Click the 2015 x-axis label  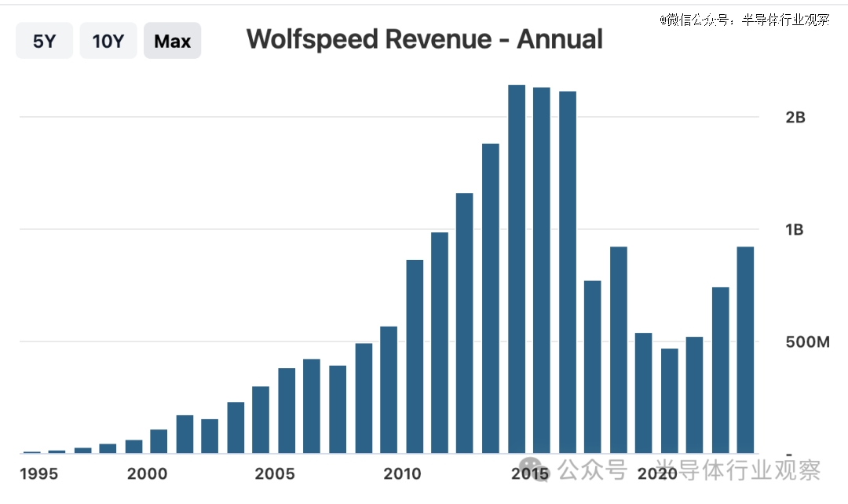pyautogui.click(x=530, y=473)
